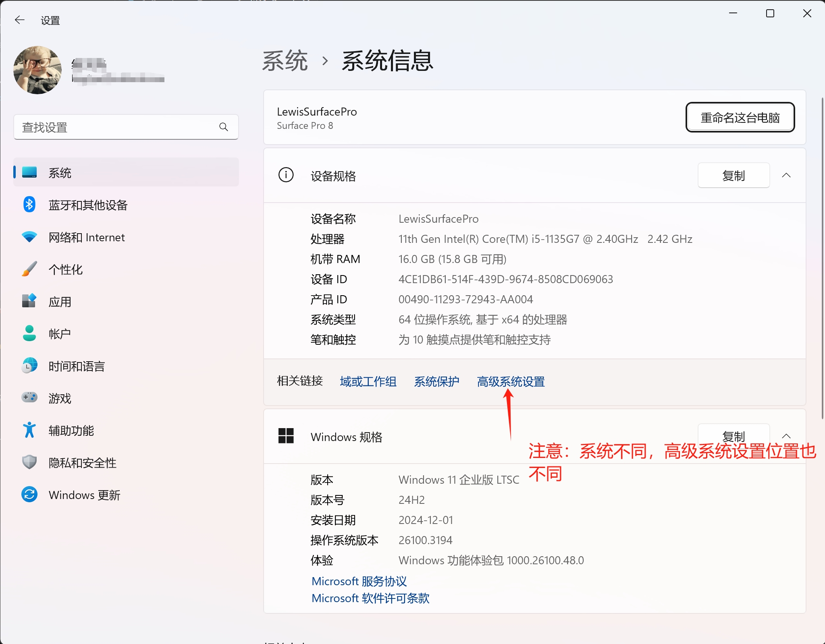Click the 笔和触控 value text
This screenshot has width=825, height=644.
point(474,340)
